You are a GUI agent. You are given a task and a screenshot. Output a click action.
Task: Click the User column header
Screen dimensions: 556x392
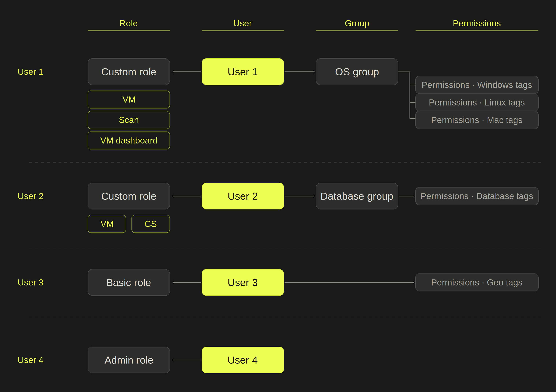(243, 23)
